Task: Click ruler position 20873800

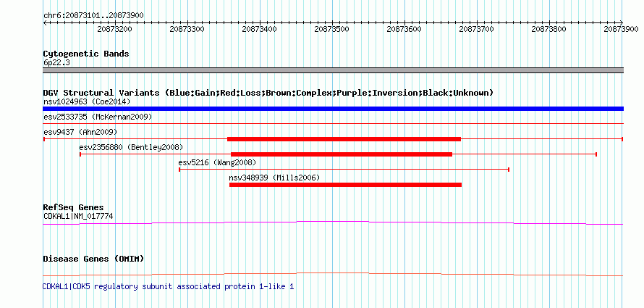Action: [549, 29]
